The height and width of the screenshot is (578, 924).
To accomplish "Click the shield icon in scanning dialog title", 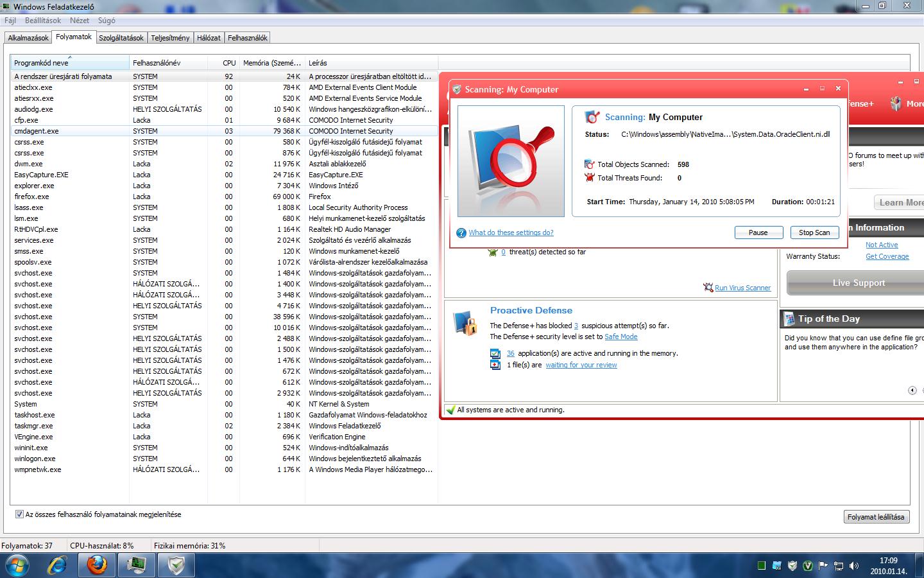I will click(456, 89).
